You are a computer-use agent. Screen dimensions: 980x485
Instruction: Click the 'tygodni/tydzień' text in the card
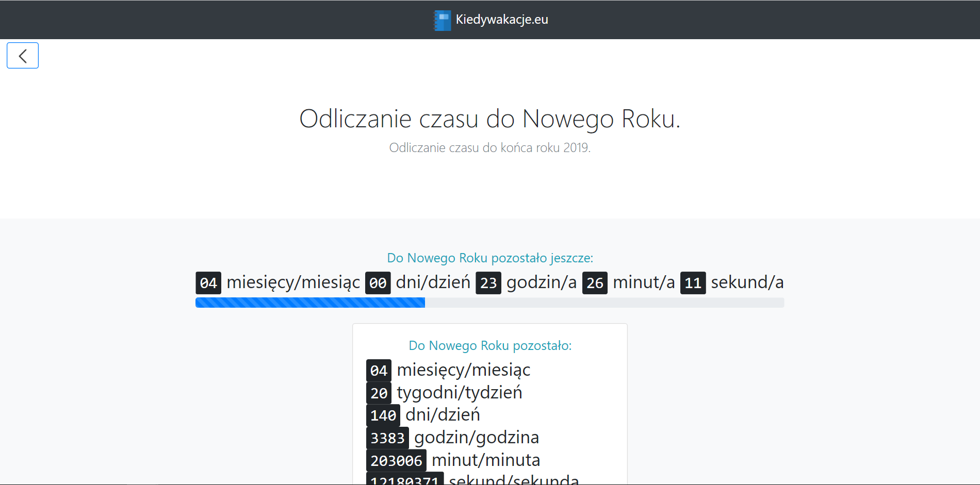pos(459,393)
